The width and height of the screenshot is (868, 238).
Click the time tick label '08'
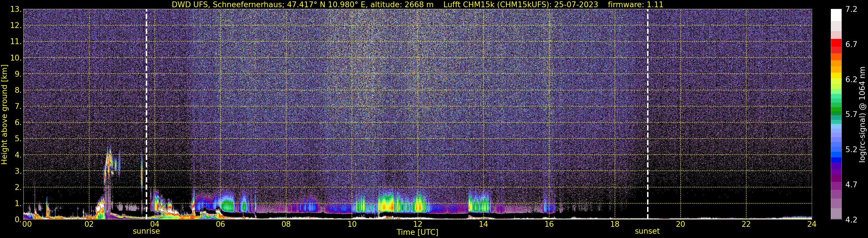click(x=286, y=224)
